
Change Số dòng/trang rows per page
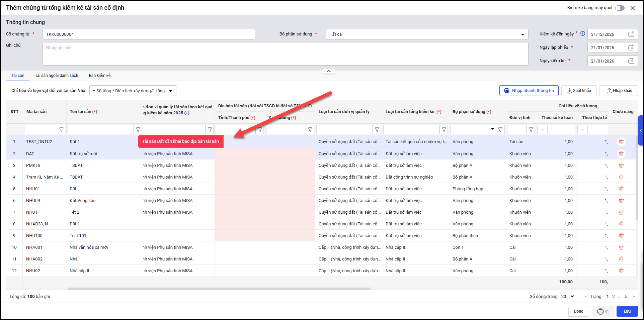[568, 297]
